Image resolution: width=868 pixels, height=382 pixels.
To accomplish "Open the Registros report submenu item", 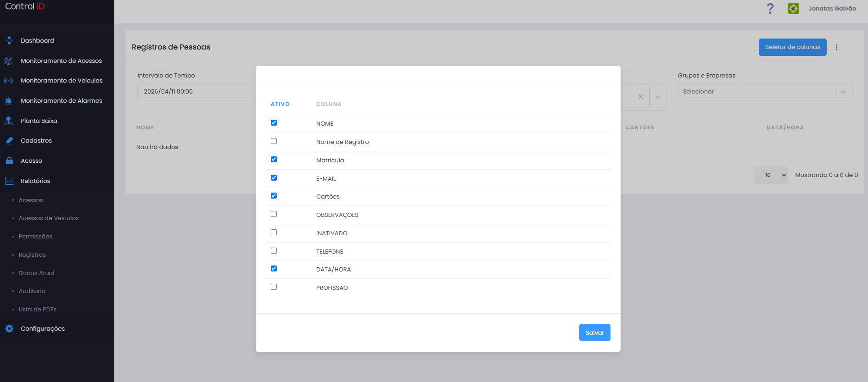I will click(x=32, y=255).
